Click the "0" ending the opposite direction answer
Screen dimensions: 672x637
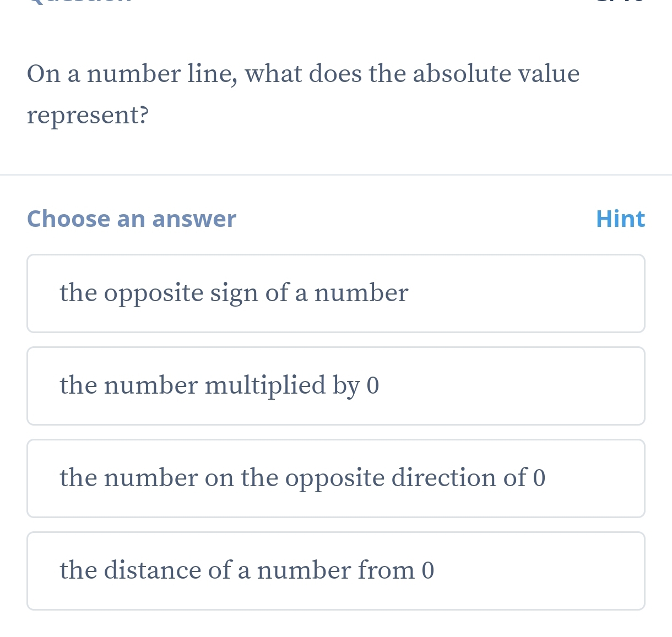(539, 478)
